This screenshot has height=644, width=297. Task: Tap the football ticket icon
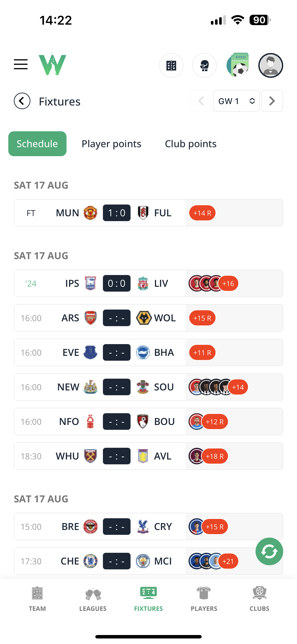click(238, 65)
